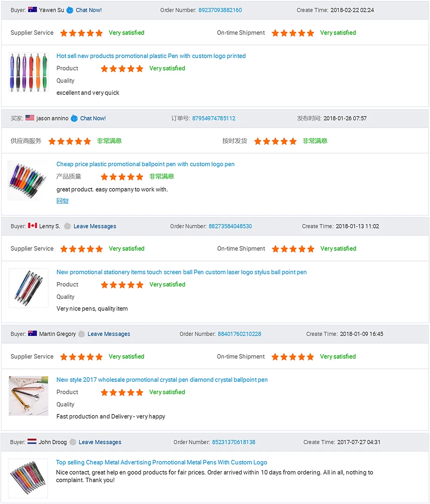The height and width of the screenshot is (504, 430).
Task: Open order number 89237093882160
Action: [x=220, y=10]
